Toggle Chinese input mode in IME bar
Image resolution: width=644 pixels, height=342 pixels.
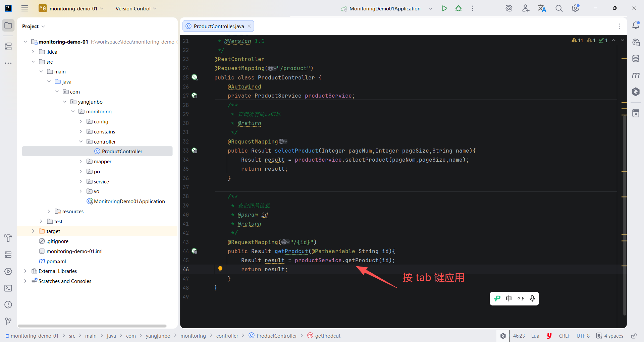click(509, 298)
